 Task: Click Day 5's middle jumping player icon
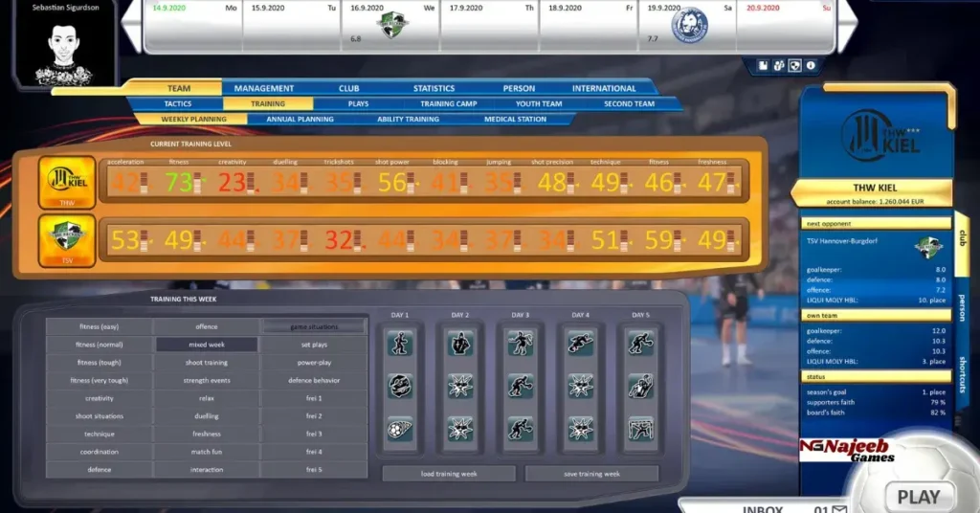(640, 386)
